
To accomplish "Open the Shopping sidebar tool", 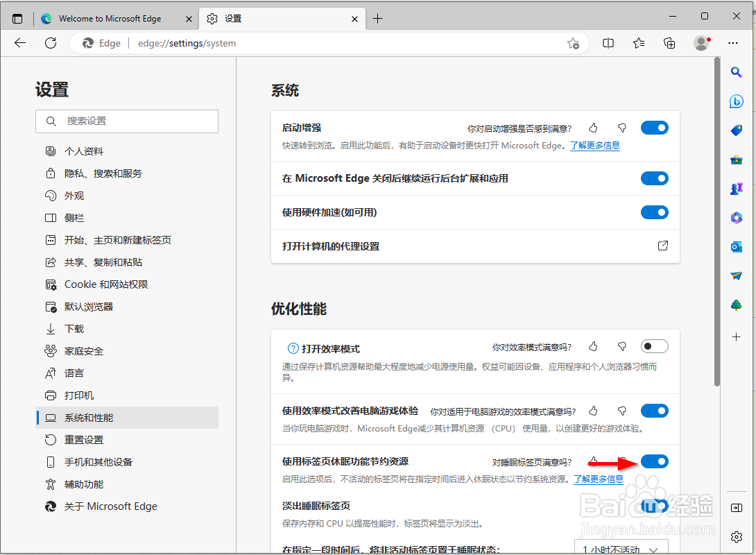I will pos(737,130).
